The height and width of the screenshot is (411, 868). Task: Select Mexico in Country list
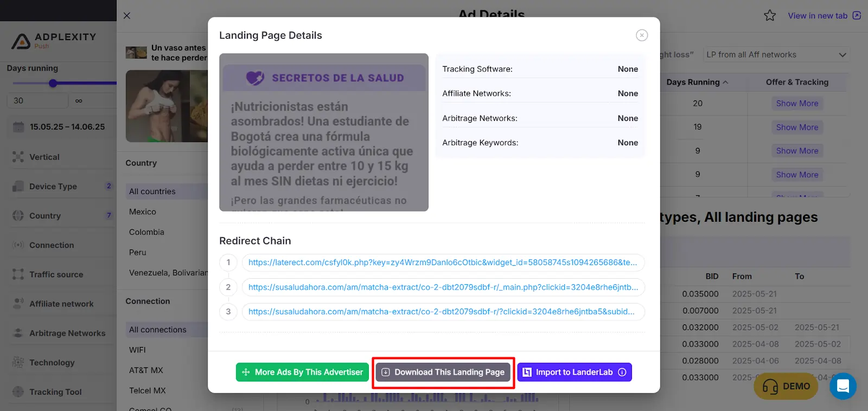[x=143, y=212]
